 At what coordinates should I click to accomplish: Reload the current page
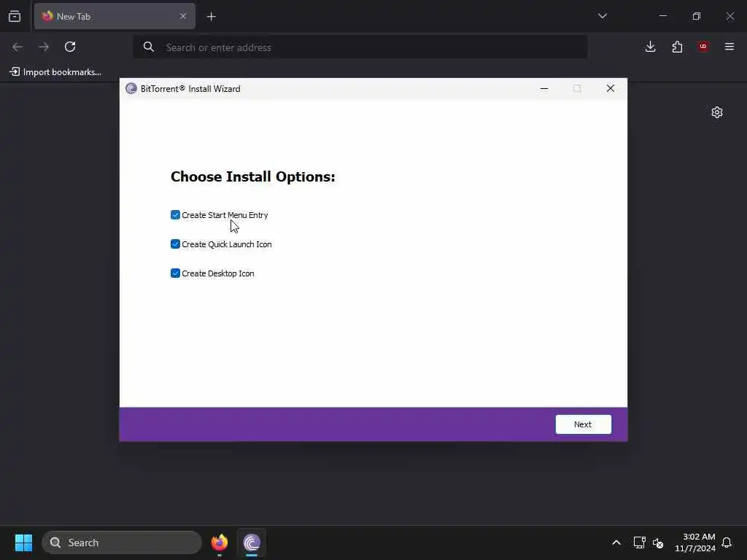tap(70, 47)
